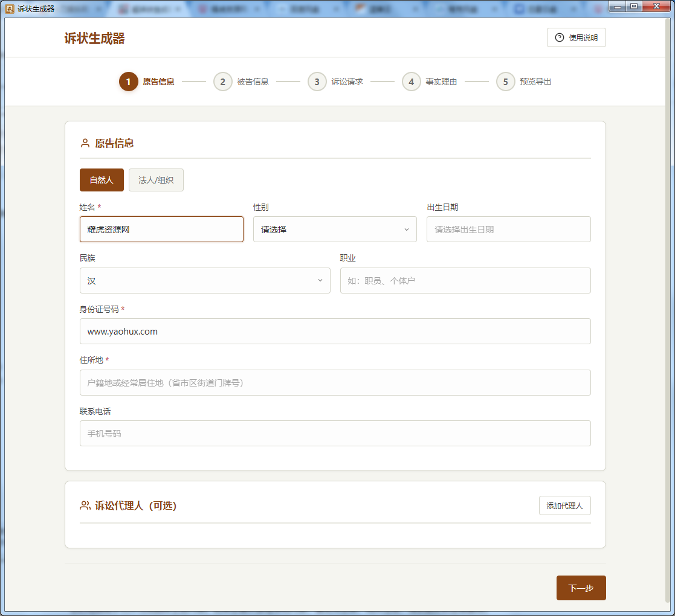The image size is (675, 616).
Task: Click step 4 事实理由 circle icon
Action: 411,82
